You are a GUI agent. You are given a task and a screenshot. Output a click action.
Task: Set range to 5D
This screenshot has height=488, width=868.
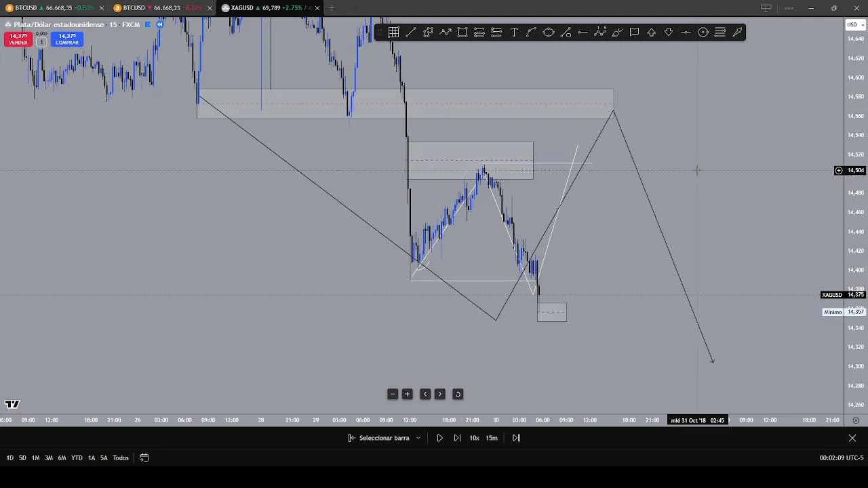(22, 458)
